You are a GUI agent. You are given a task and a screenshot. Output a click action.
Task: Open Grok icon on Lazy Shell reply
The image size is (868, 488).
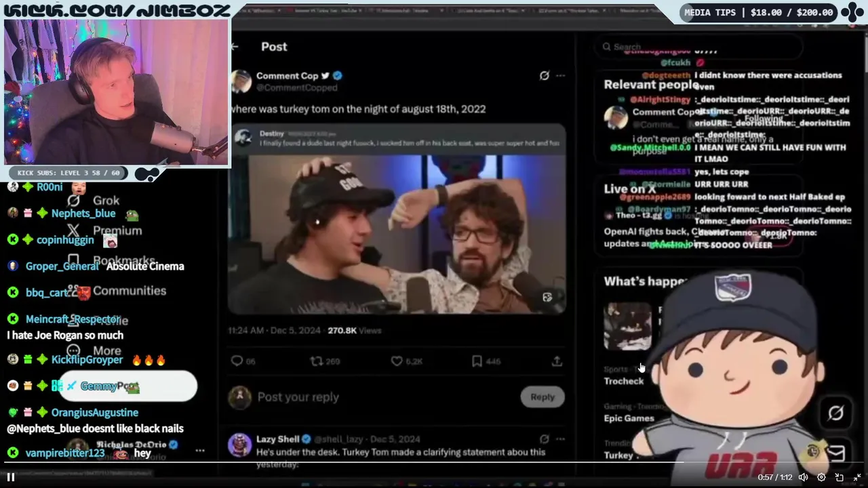point(544,439)
